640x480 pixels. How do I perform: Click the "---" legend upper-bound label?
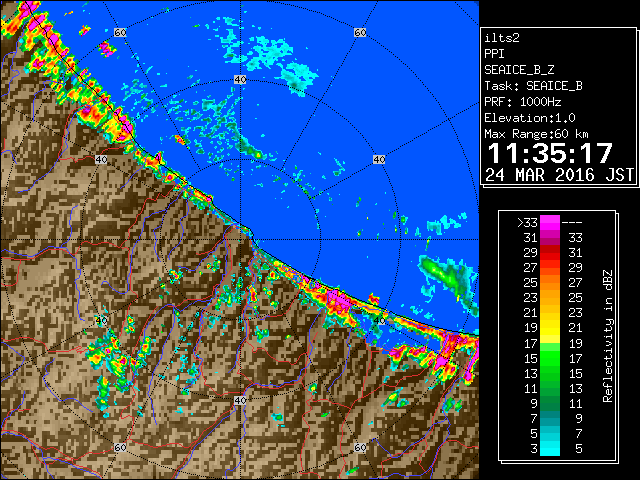(x=572, y=222)
